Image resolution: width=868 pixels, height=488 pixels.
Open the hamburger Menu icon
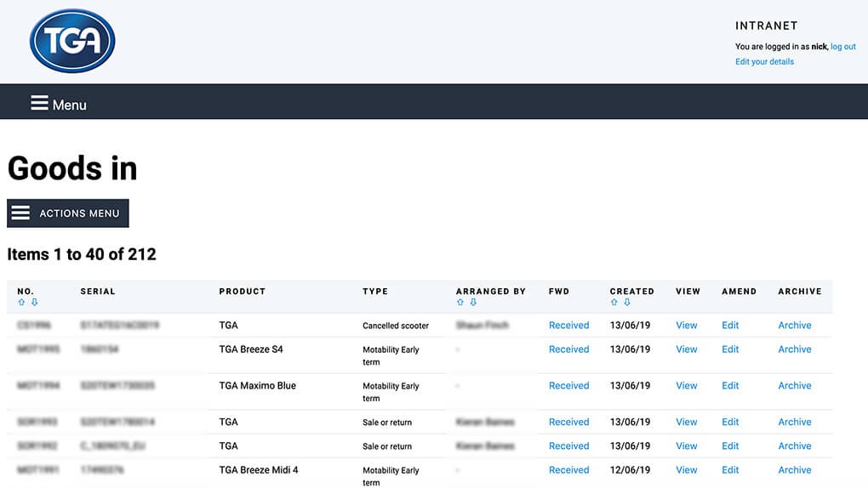point(39,103)
